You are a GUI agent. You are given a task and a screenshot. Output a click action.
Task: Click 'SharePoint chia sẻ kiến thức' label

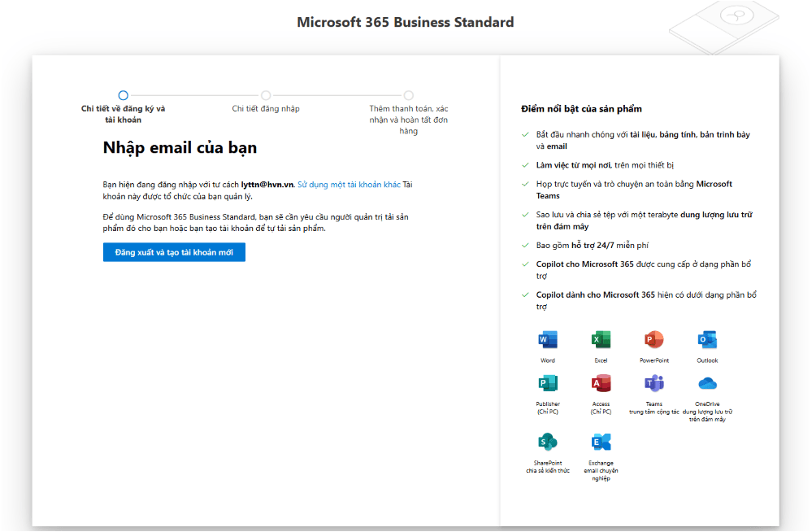tap(547, 467)
